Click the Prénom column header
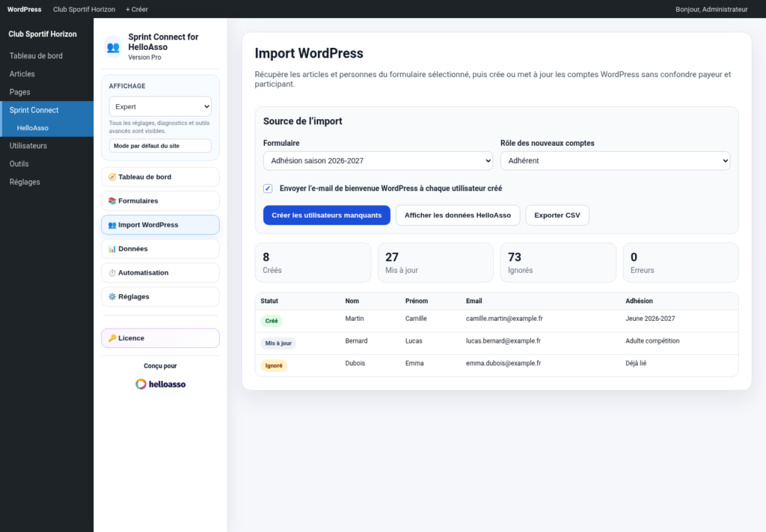This screenshot has height=532, width=766. [x=416, y=301]
